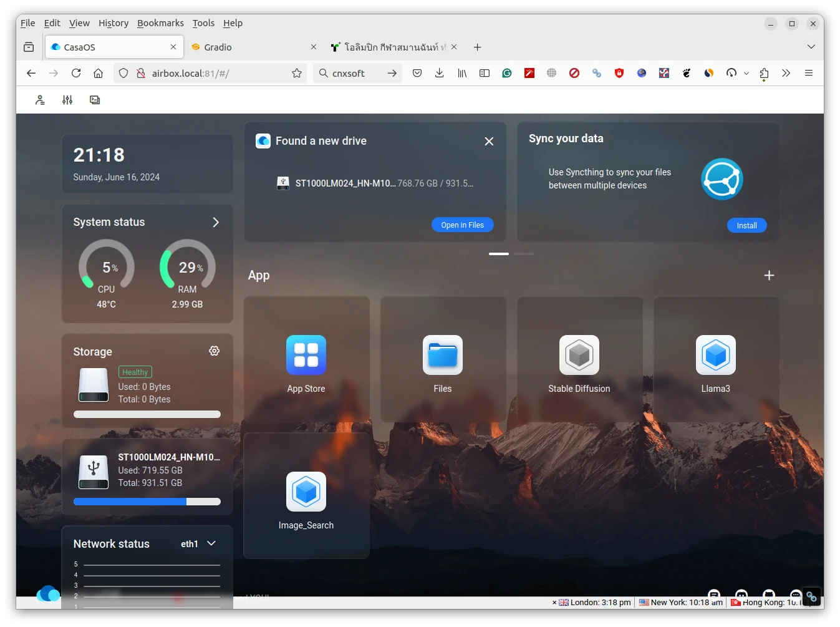This screenshot has height=627, width=840.
Task: Open the Edit menu
Action: 52,23
